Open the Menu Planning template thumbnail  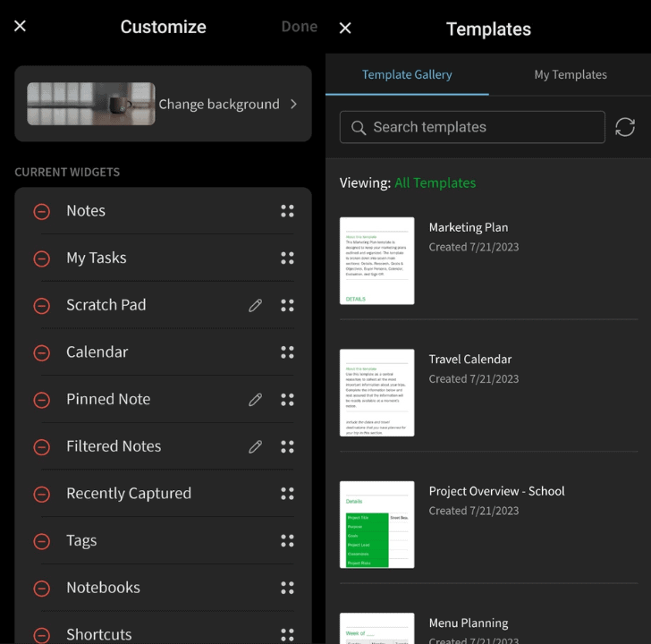tap(377, 628)
